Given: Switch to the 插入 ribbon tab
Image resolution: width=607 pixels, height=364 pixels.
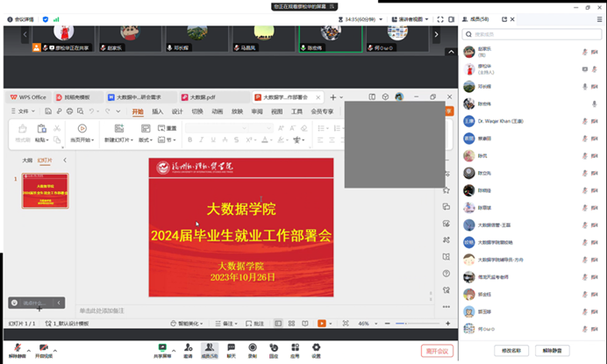Looking at the screenshot, I should 158,111.
